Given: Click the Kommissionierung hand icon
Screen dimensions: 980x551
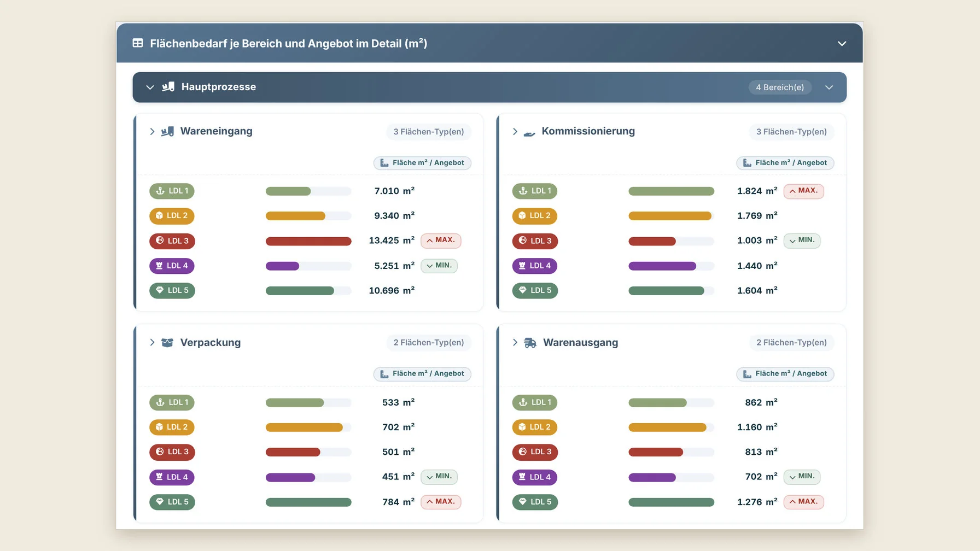Looking at the screenshot, I should [x=529, y=133].
